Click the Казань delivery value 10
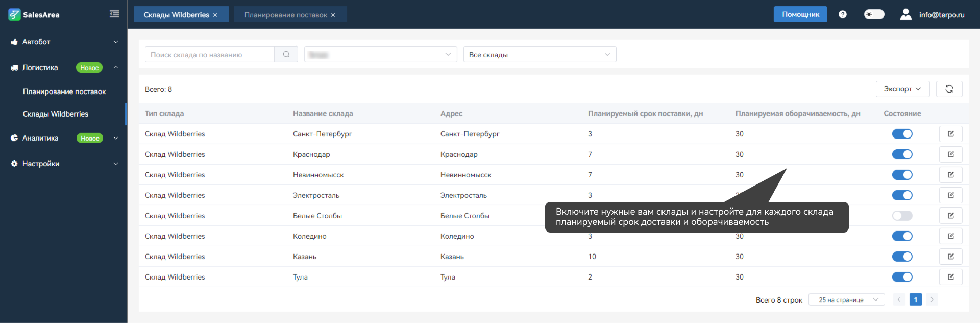The image size is (980, 323). [x=592, y=257]
